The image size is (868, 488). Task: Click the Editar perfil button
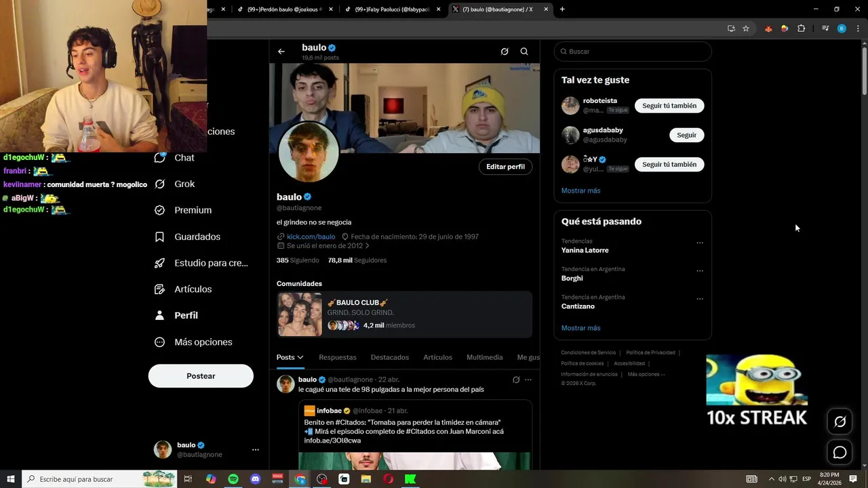click(505, 167)
